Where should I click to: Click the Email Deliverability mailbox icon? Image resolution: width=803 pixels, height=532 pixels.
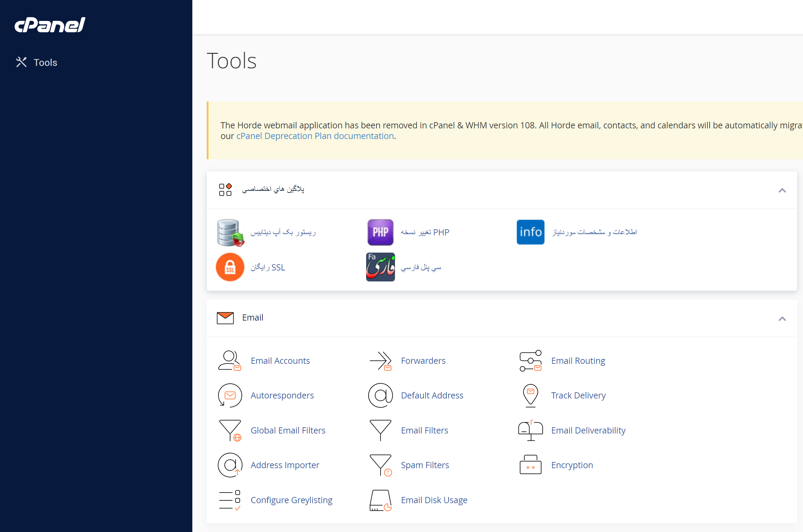530,430
